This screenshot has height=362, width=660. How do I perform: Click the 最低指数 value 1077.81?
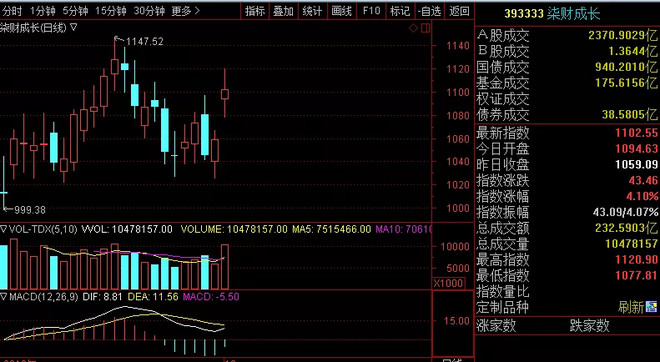pyautogui.click(x=636, y=275)
